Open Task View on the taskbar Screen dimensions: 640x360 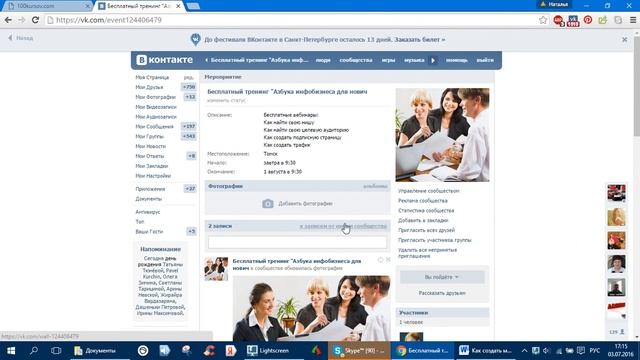pyautogui.click(x=56, y=351)
